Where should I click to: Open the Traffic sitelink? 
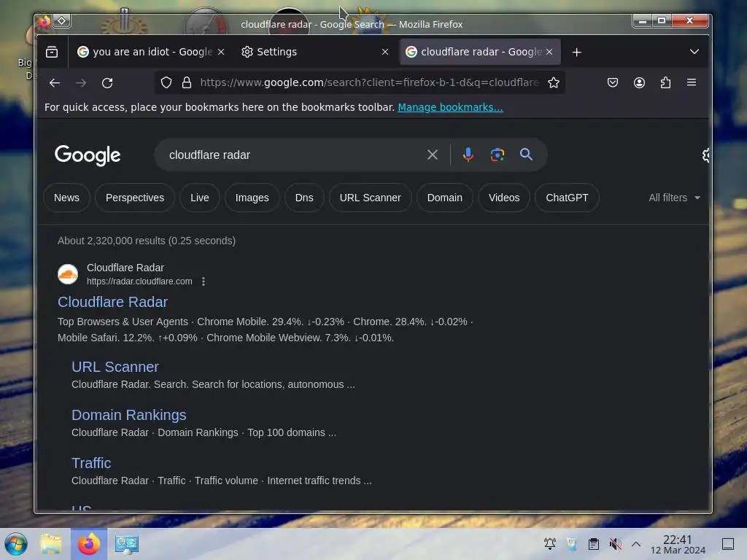point(91,463)
